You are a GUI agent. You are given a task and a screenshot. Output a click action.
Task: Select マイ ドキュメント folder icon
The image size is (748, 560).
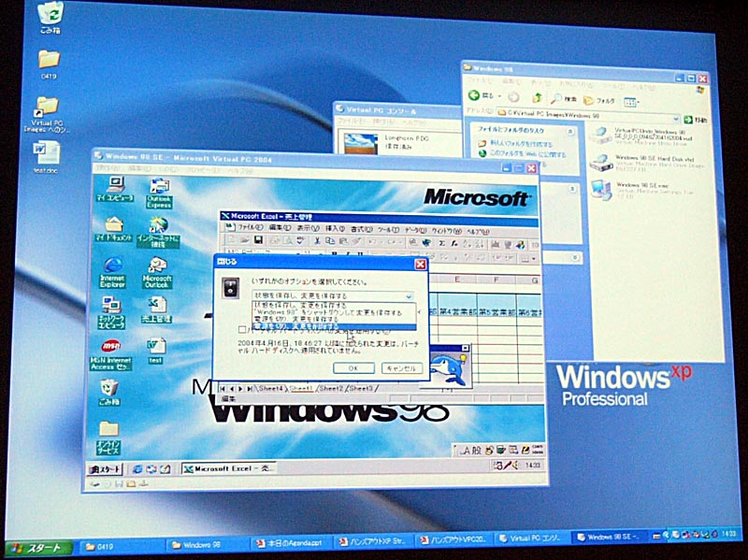coord(113,229)
